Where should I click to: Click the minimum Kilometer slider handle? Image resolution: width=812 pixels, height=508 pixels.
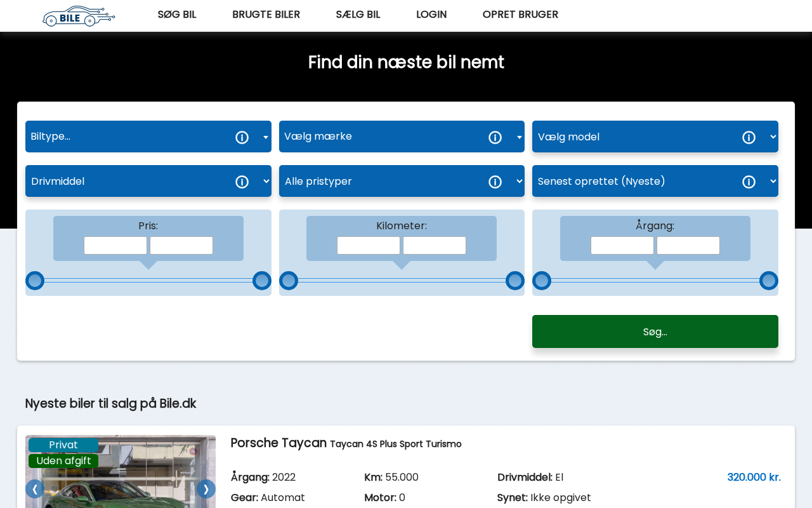point(289,281)
